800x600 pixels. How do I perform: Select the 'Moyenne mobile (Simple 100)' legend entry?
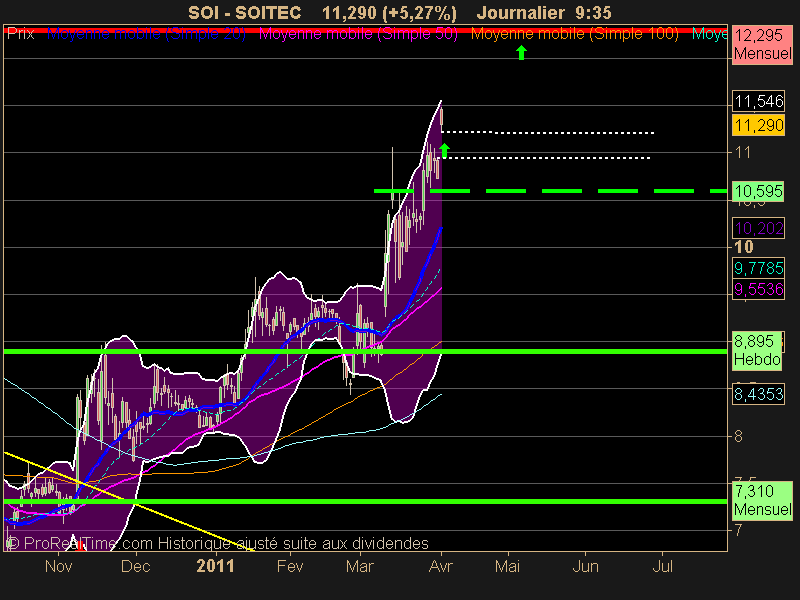click(574, 34)
